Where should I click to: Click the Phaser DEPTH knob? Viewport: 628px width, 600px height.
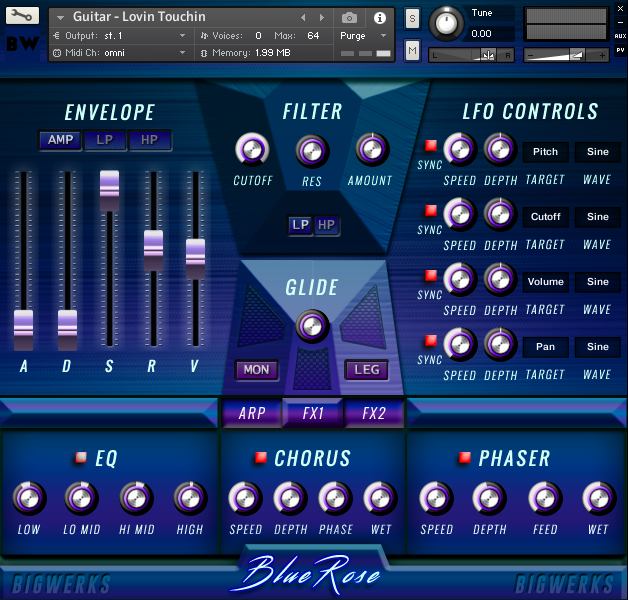(x=489, y=499)
